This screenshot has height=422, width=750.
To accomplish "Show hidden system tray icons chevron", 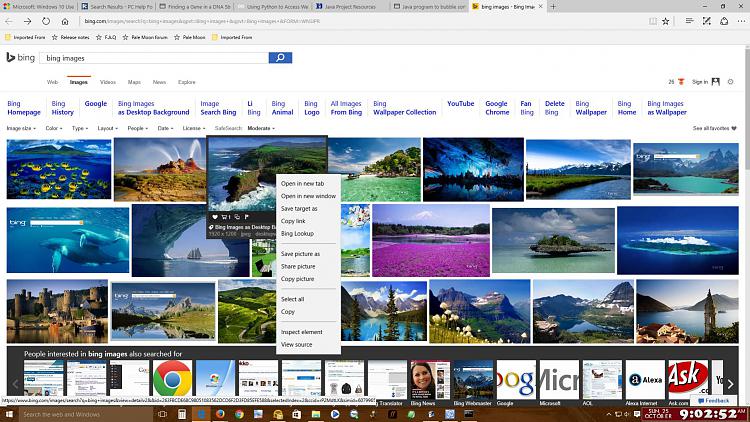I will (x=608, y=414).
